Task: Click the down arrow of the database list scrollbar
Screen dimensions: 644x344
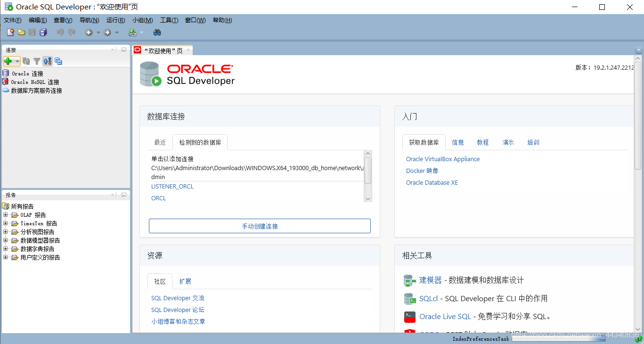Action: tap(367, 199)
